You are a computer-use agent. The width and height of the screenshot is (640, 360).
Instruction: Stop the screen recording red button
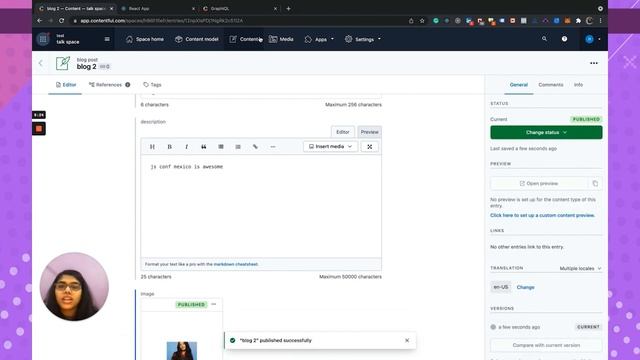pos(39,129)
